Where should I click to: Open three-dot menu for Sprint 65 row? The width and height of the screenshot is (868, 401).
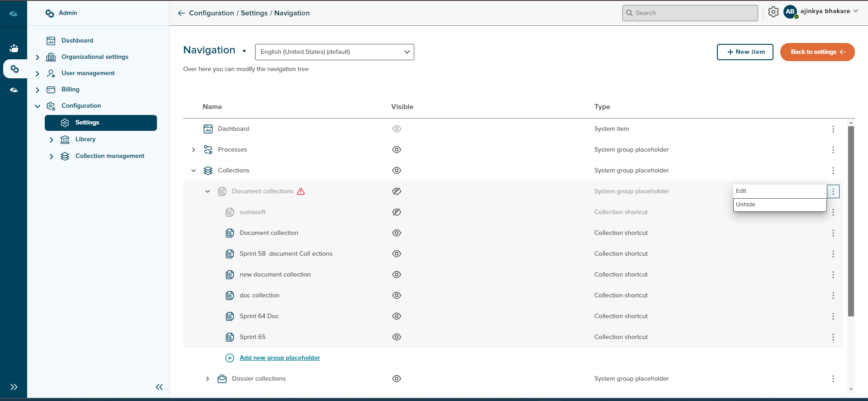pos(833,337)
